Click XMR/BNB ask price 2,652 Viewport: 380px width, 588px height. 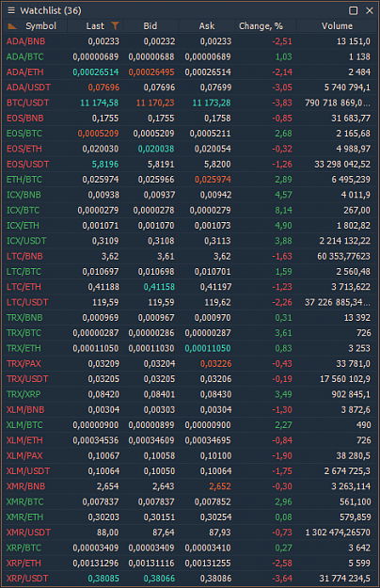(220, 486)
